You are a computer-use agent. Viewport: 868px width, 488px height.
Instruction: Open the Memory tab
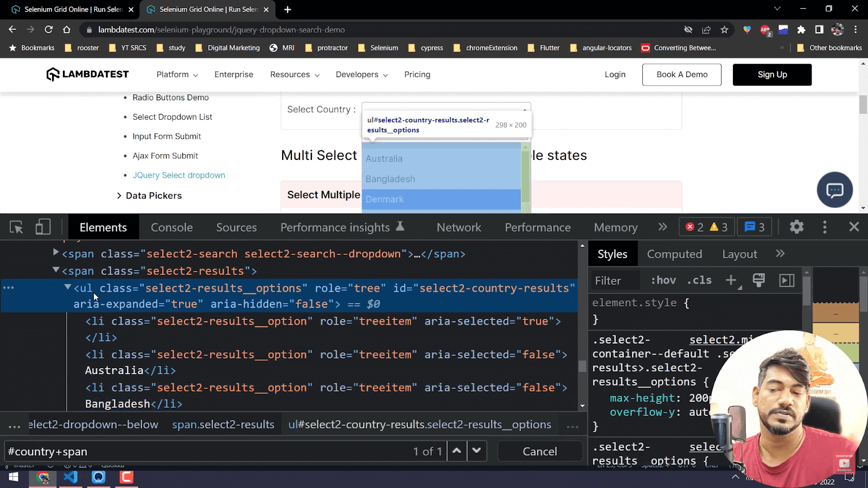click(616, 227)
